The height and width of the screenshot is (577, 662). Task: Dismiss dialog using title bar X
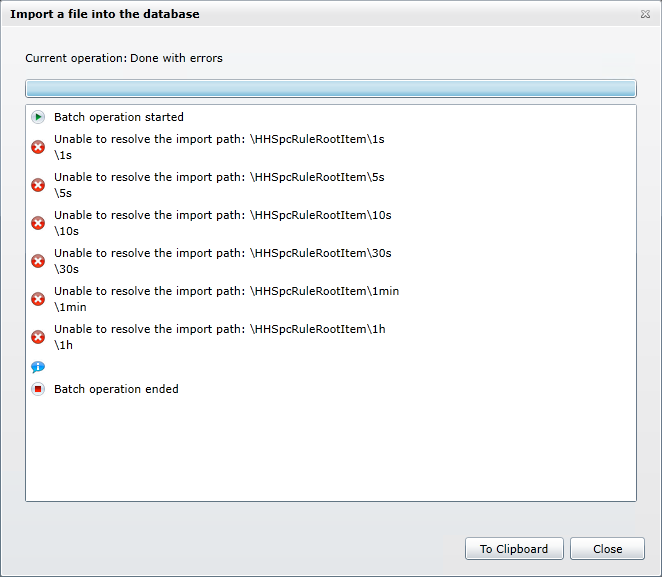(645, 15)
